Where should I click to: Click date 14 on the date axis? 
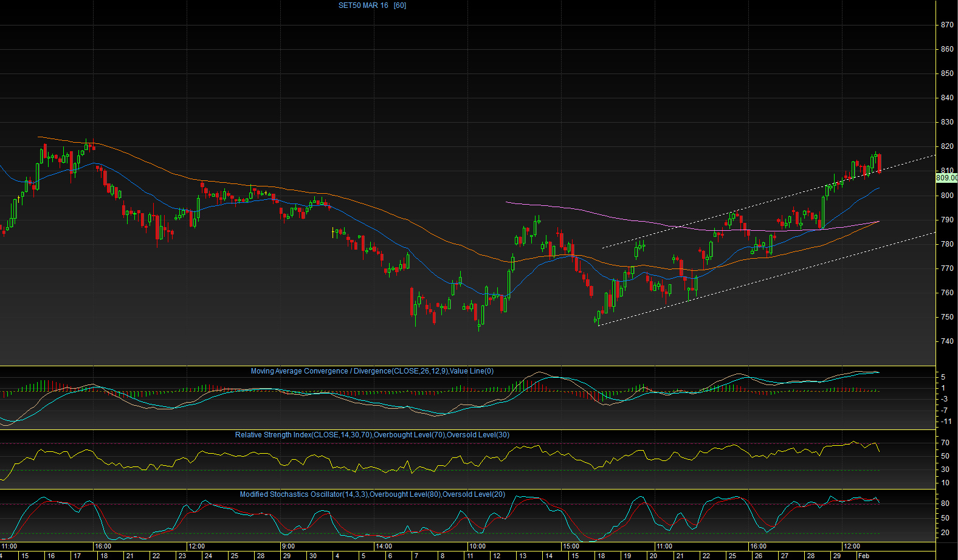click(x=548, y=556)
